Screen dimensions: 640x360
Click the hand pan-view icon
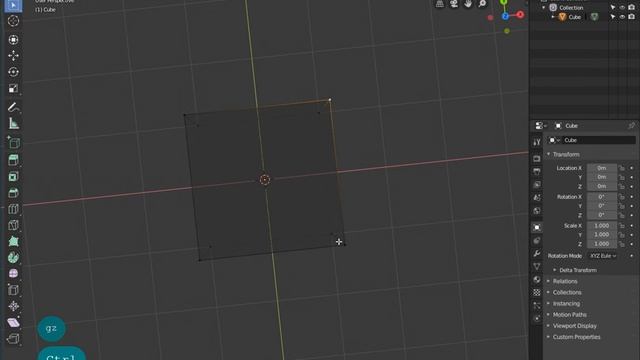coord(468,4)
